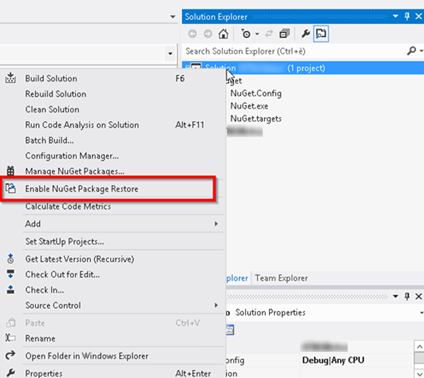The height and width of the screenshot is (378, 424).
Task: Toggle the Preview Selected Items button
Action: click(x=321, y=34)
